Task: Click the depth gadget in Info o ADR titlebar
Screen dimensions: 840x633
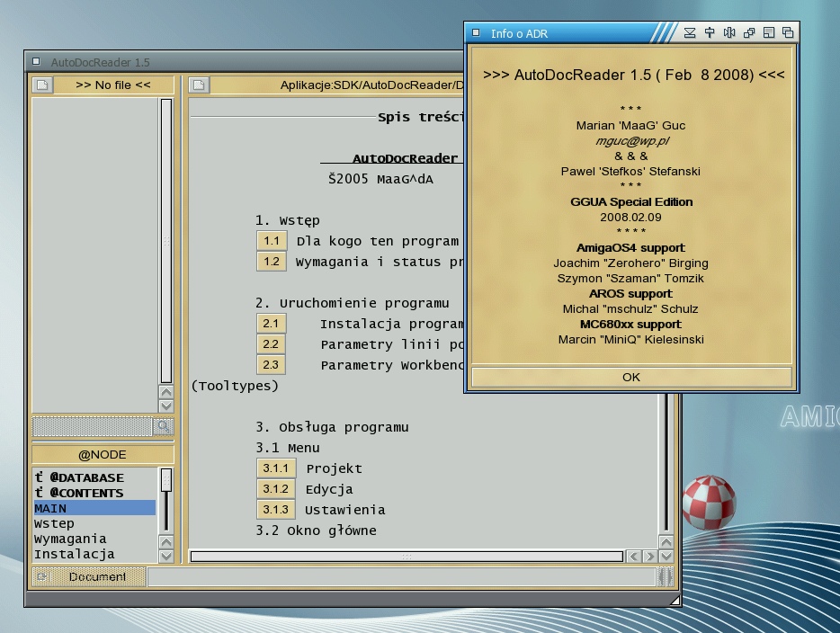Action: click(x=788, y=33)
